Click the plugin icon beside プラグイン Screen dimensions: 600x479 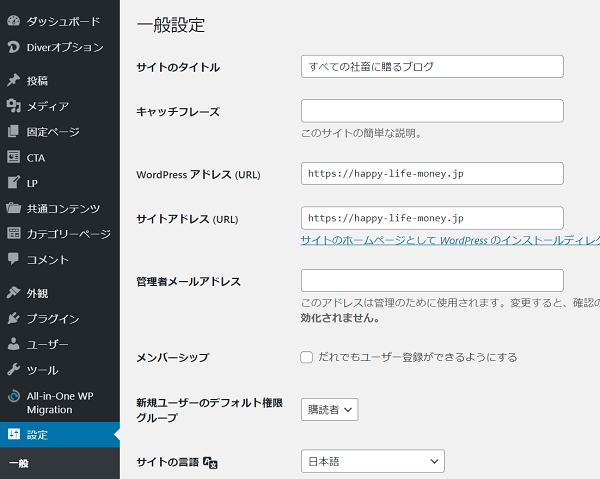point(13,318)
